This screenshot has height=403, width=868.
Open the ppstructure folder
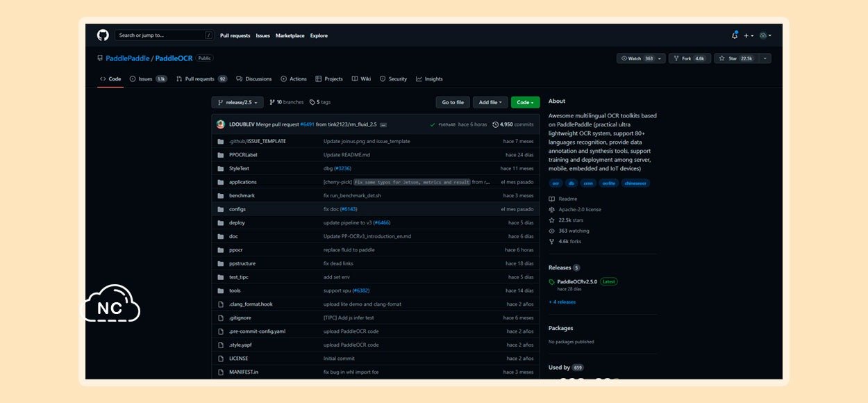coord(242,263)
